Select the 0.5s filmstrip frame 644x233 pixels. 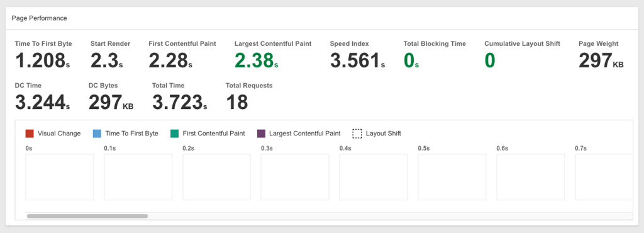[x=452, y=177]
